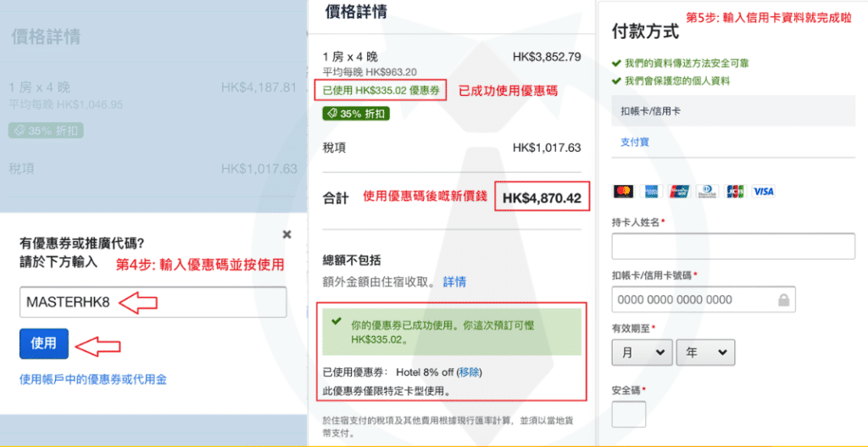Click Hotel 8% off coupon name
Screen dimensions: 868x447
coord(426,372)
